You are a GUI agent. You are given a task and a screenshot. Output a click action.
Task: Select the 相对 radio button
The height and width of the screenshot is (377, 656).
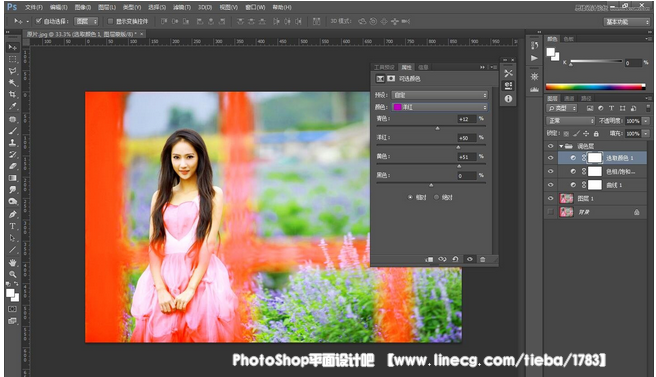(410, 197)
